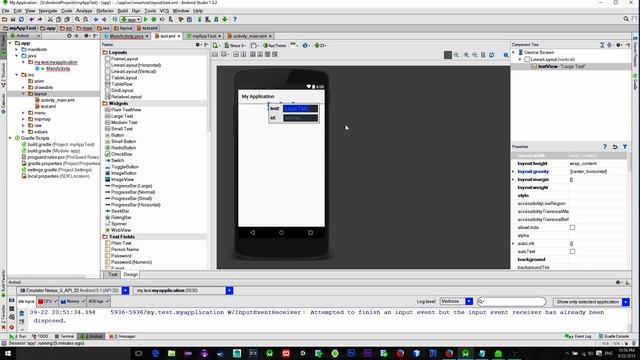
Task: Click Properties panel restore default arrow
Action: [x=615, y=147]
